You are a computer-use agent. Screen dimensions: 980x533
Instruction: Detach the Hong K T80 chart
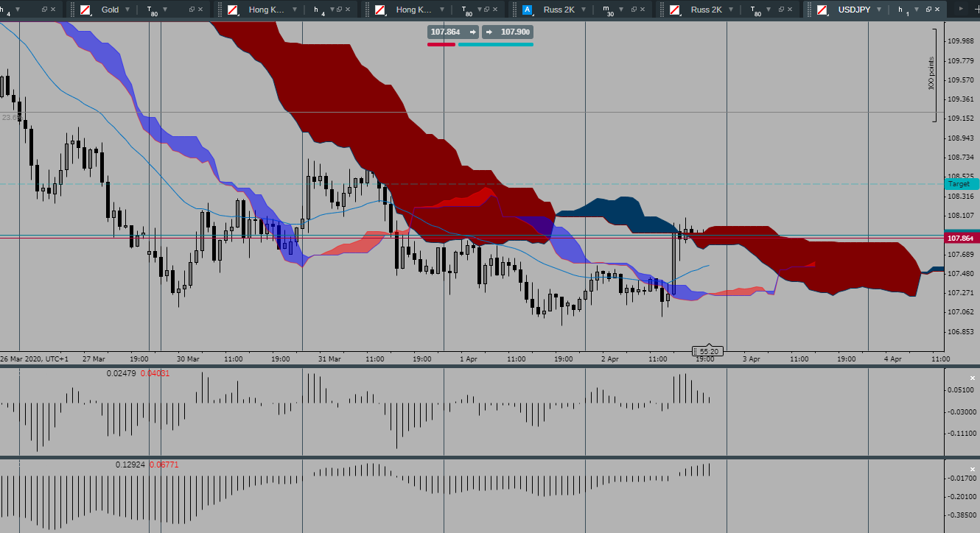point(486,10)
